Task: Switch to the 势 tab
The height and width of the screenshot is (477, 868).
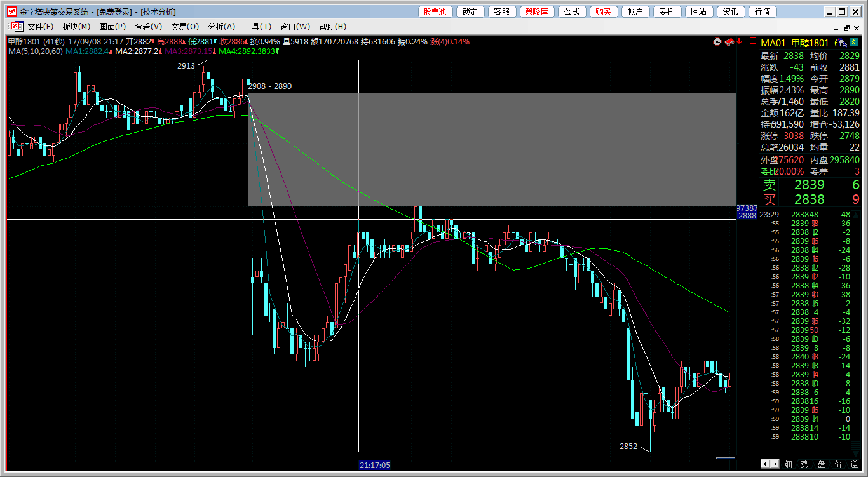Action: click(x=804, y=464)
